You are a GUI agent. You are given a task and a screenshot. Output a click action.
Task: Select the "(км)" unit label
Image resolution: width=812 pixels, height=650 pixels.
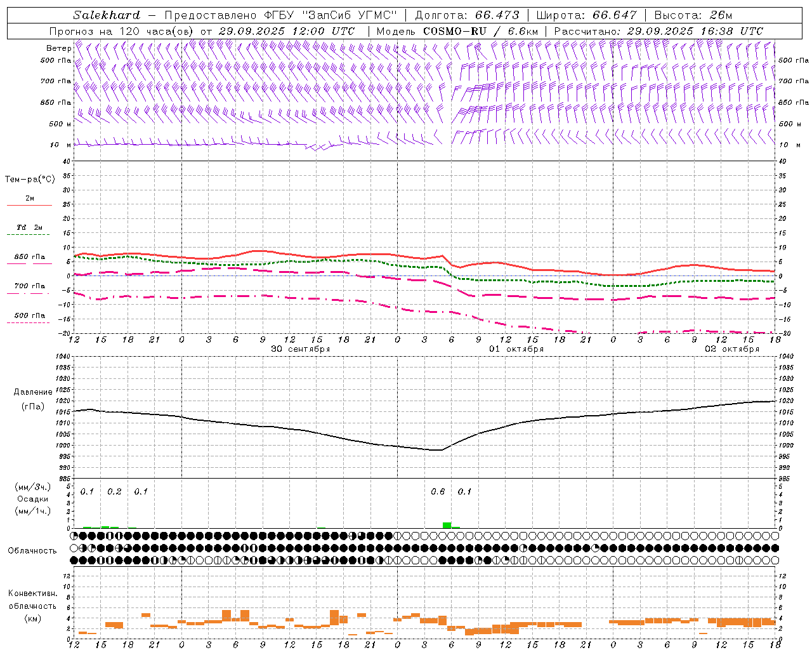32,618
